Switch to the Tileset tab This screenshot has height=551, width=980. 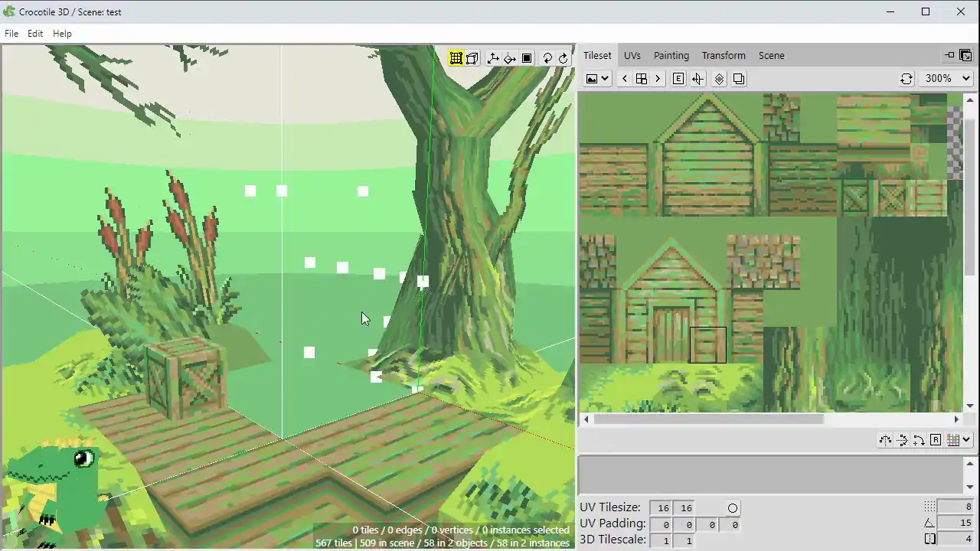click(x=597, y=55)
